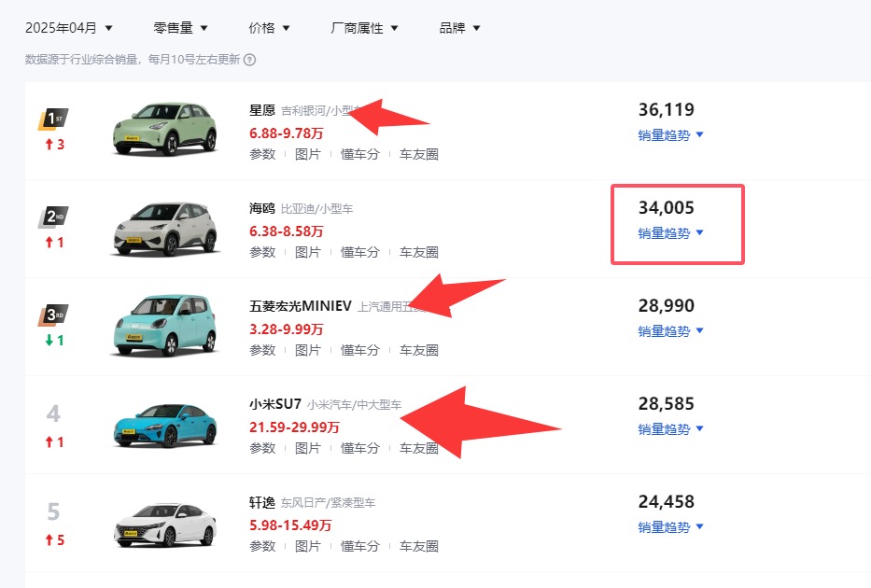The width and height of the screenshot is (871, 588).
Task: Go to 车友圈 for 轩逸
Action: tap(419, 546)
